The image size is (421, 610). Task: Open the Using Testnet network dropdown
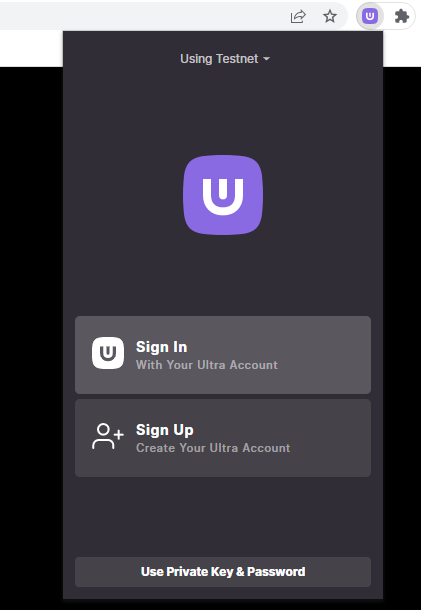[225, 59]
